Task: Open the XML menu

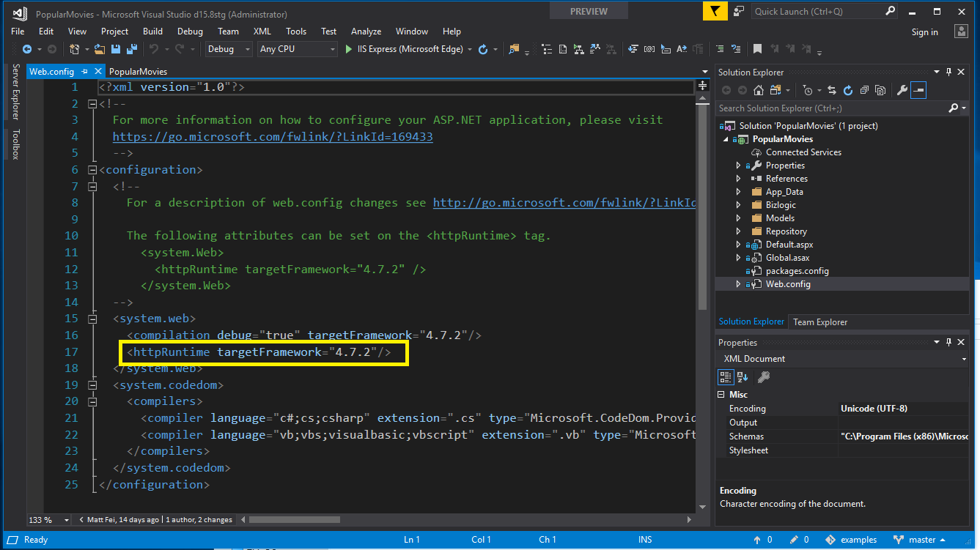Action: (262, 31)
